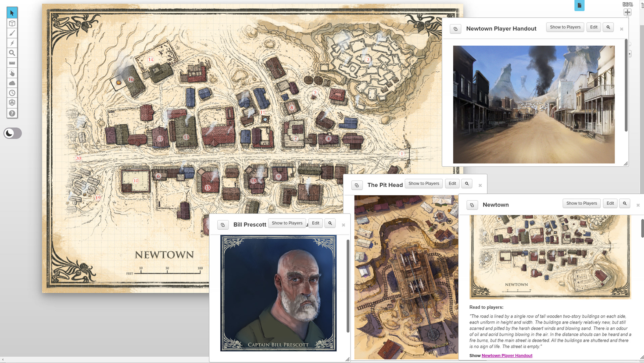Click Show to Players on Newtown Player Handout
This screenshot has width=644, height=363.
click(x=565, y=27)
